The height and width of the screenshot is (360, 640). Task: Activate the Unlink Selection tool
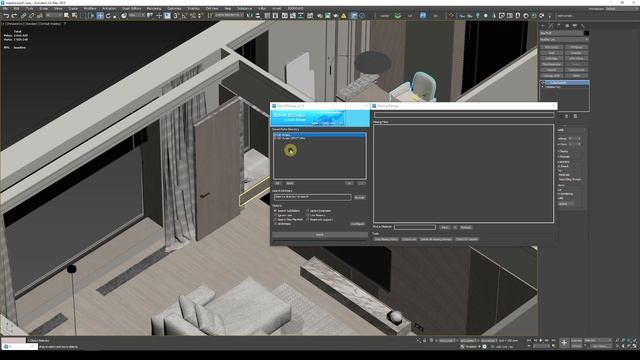(31, 16)
